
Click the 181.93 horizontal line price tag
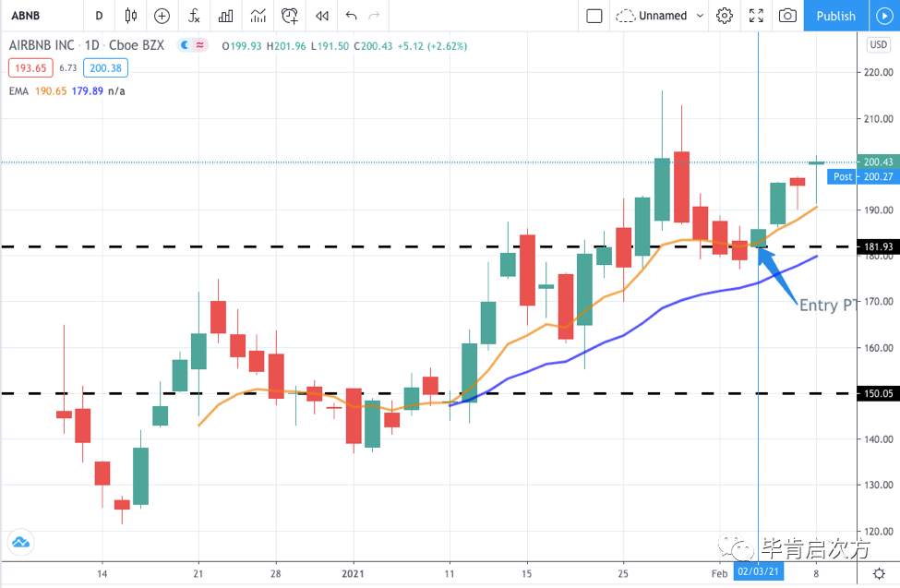tap(878, 246)
